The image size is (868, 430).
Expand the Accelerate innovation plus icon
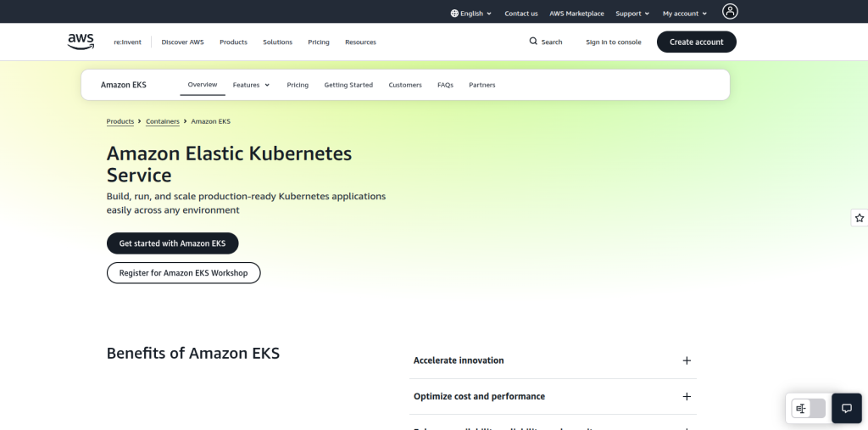click(687, 360)
